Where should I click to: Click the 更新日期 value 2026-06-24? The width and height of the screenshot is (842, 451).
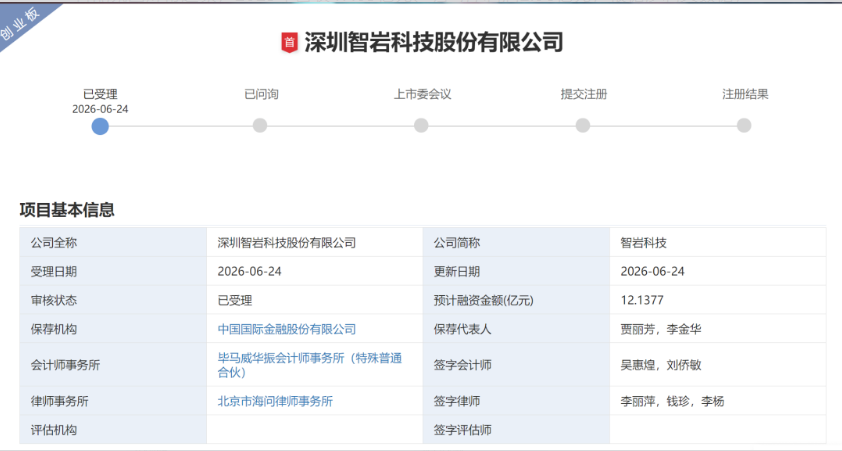(652, 272)
